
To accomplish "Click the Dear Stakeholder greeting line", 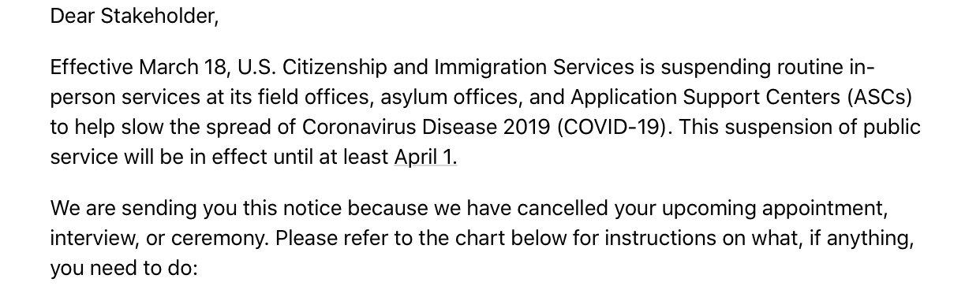I will 134,16.
